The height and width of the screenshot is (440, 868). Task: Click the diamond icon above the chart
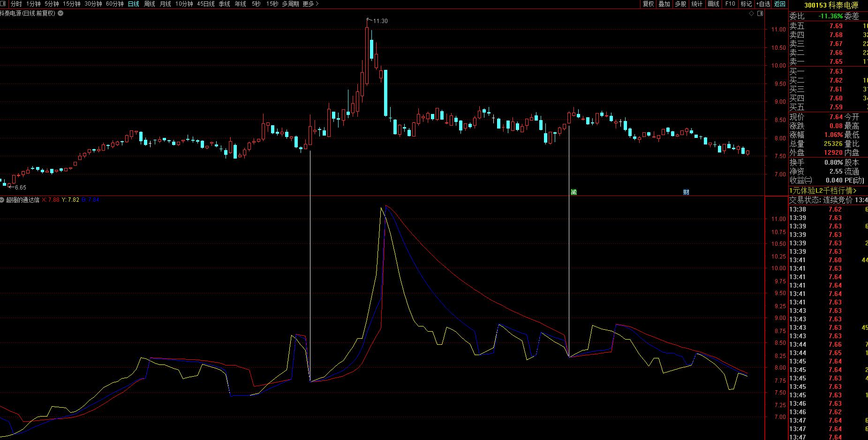[752, 14]
